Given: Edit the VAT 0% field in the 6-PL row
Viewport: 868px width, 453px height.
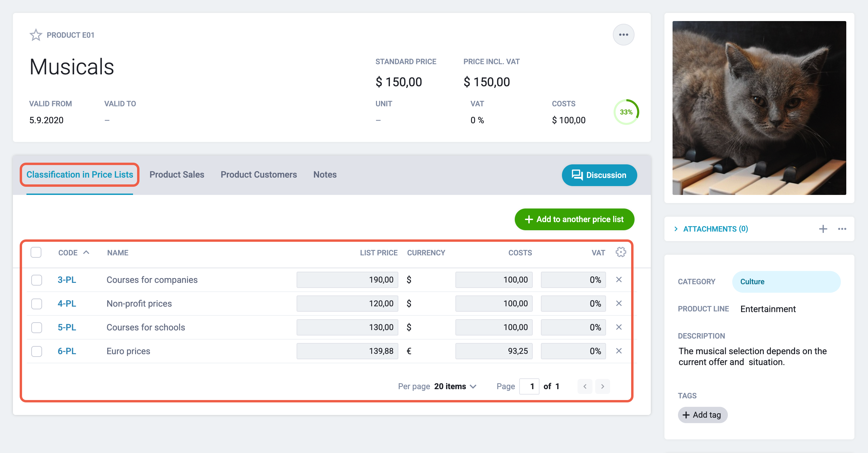Looking at the screenshot, I should click(573, 351).
